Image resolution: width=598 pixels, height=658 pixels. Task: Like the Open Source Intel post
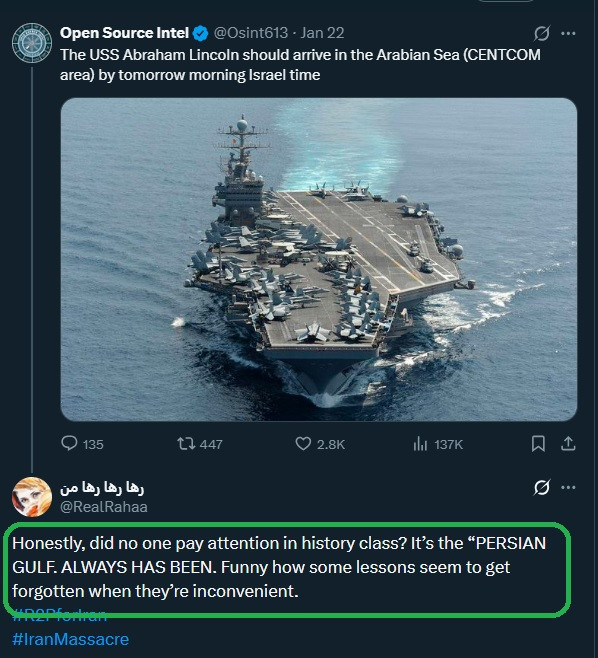tap(320, 444)
